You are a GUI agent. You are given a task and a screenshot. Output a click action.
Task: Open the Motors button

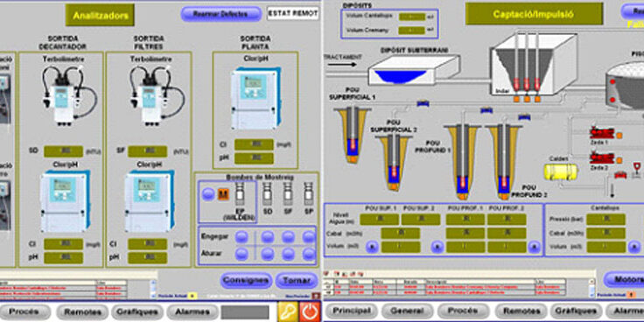point(624,280)
